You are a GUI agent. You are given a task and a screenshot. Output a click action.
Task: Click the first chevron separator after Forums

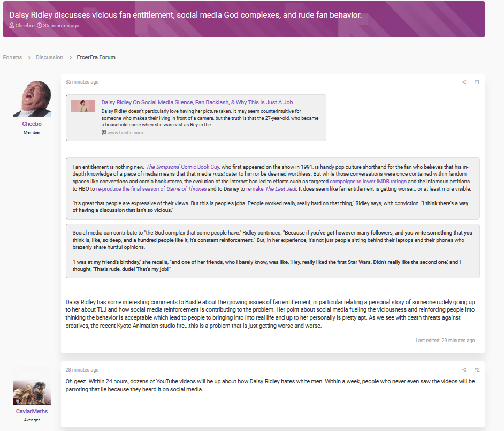click(x=29, y=58)
